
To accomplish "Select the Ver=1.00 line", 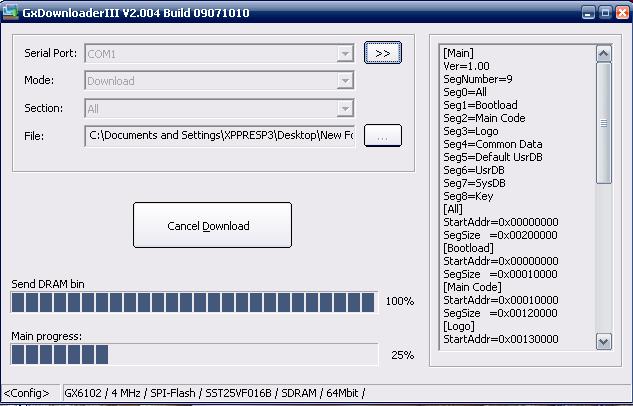I will pyautogui.click(x=466, y=66).
